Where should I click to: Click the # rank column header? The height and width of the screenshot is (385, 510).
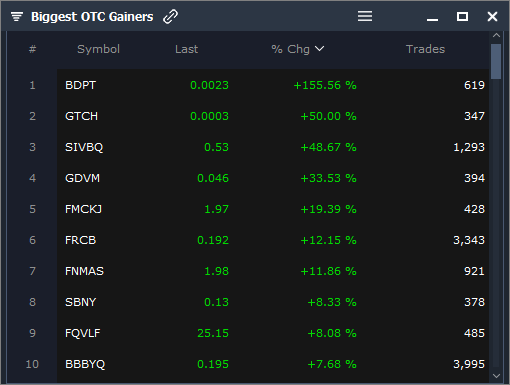click(32, 49)
